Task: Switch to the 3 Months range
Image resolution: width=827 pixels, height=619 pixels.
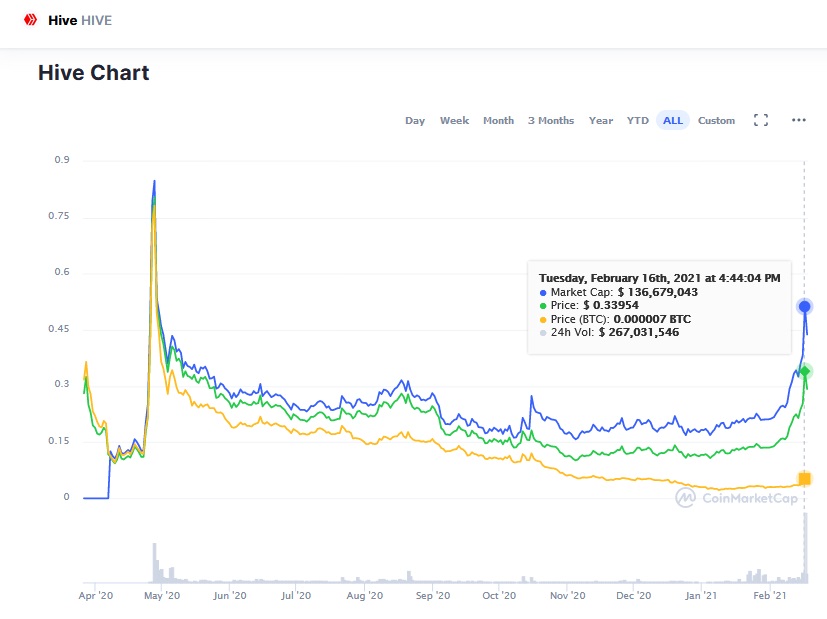Action: (x=551, y=120)
